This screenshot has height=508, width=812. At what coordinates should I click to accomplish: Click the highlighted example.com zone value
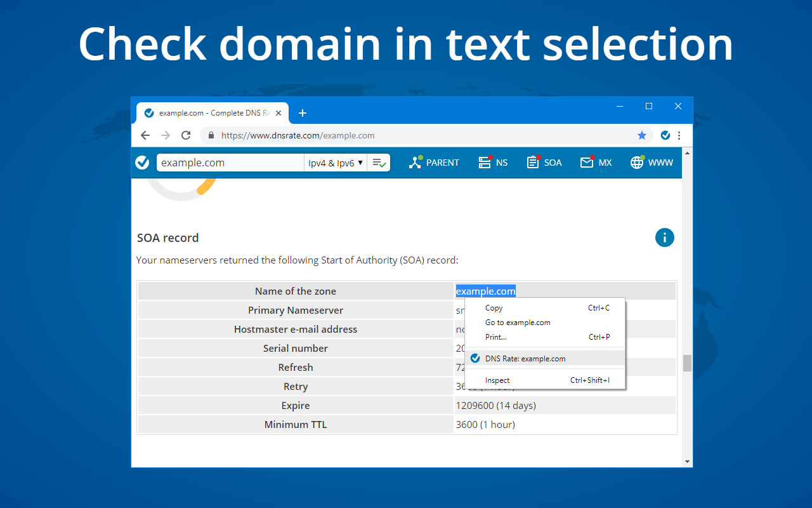[x=485, y=291]
